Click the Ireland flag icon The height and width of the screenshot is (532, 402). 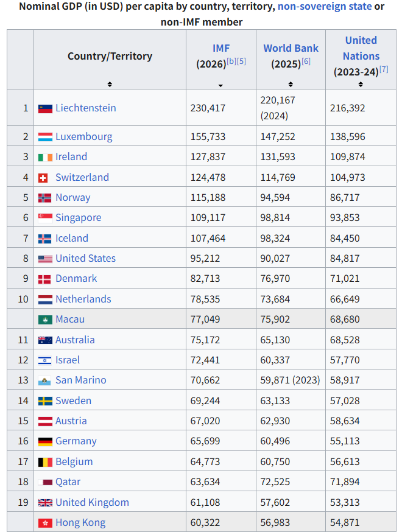coord(45,158)
